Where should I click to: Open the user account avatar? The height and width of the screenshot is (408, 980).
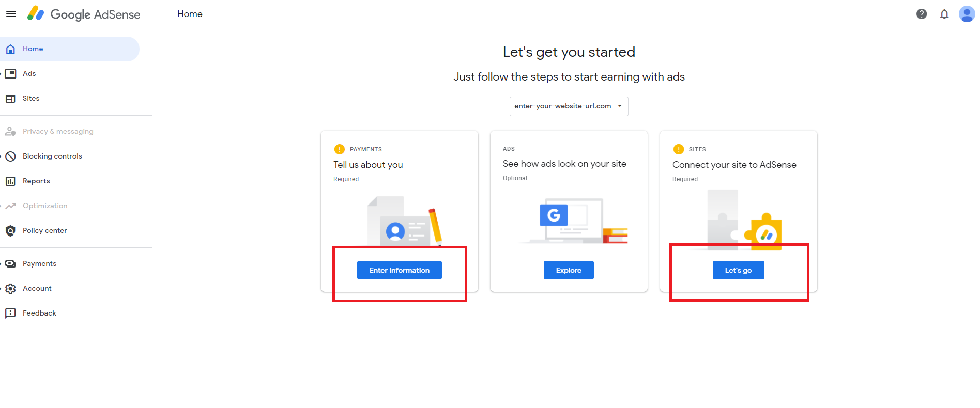click(x=967, y=14)
